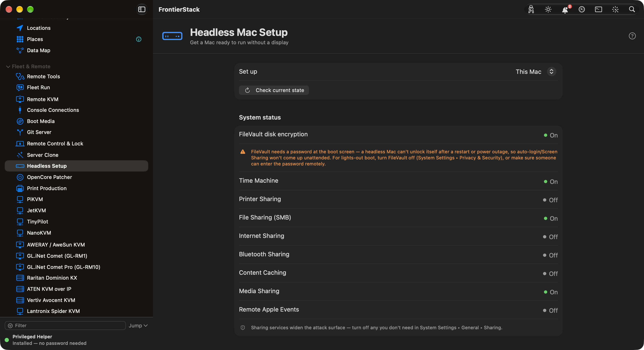Viewport: 644px width, 350px height.
Task: Collapse the Fleet & Remote section
Action: click(x=8, y=66)
